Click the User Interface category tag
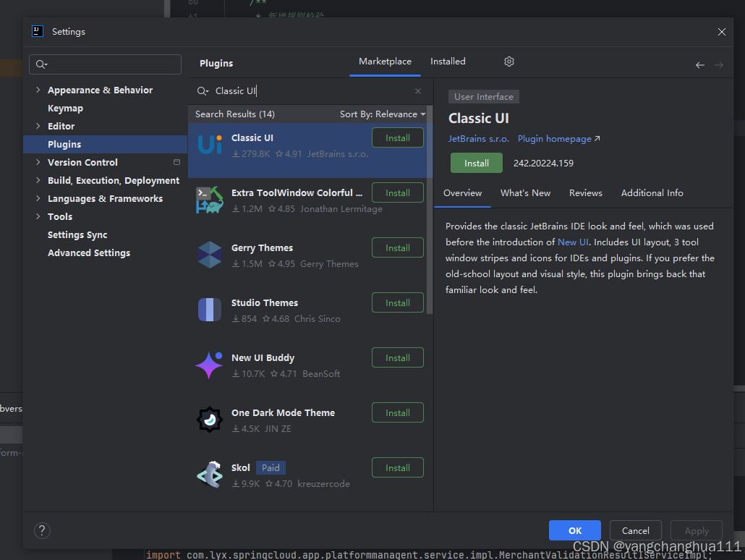745x560 pixels. click(x=484, y=96)
